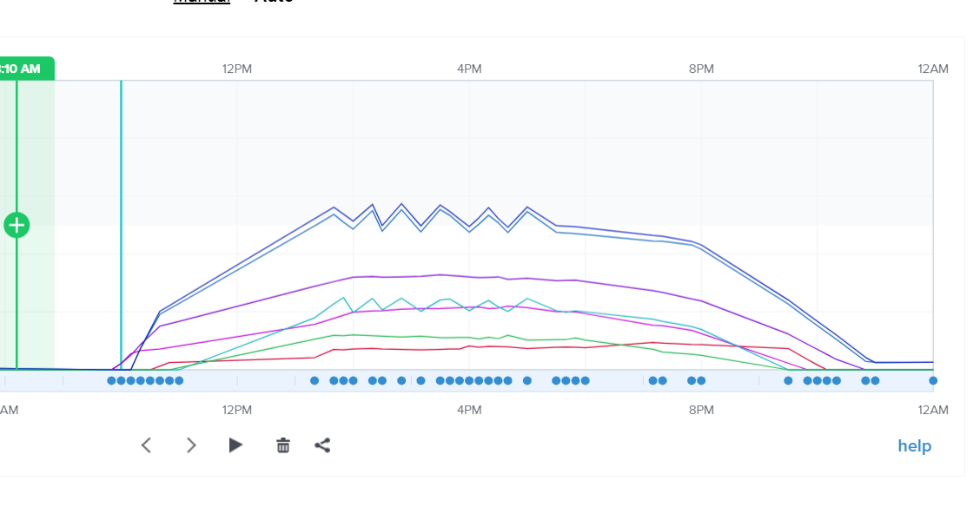Viewport: 980px width, 527px height.
Task: Click the teal vertical marker line
Action: [x=122, y=225]
